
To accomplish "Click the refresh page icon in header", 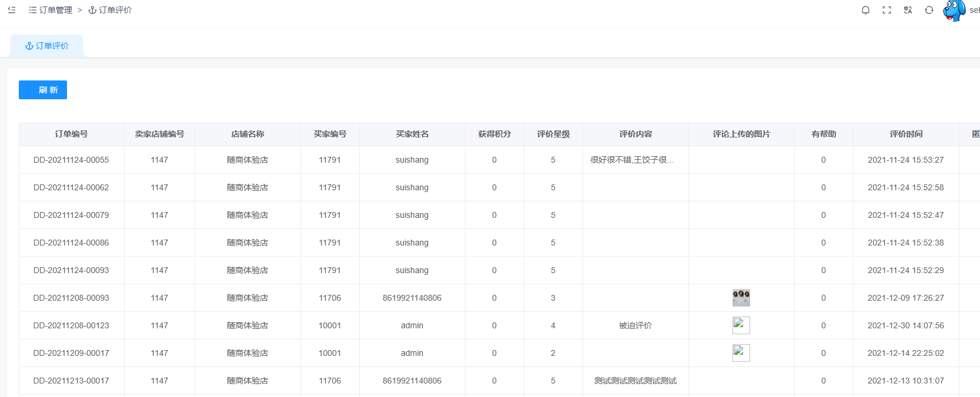I will pos(929,10).
